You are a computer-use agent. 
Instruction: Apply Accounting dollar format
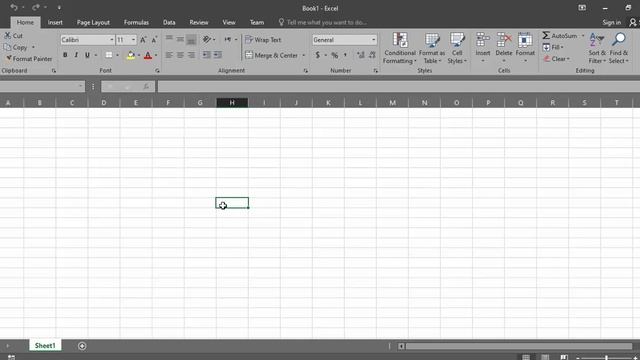point(318,55)
